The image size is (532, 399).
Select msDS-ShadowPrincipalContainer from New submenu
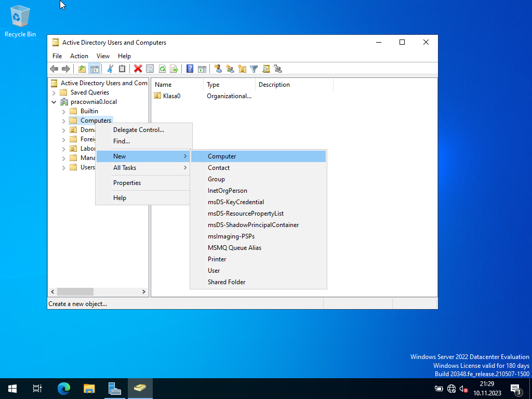258,225
